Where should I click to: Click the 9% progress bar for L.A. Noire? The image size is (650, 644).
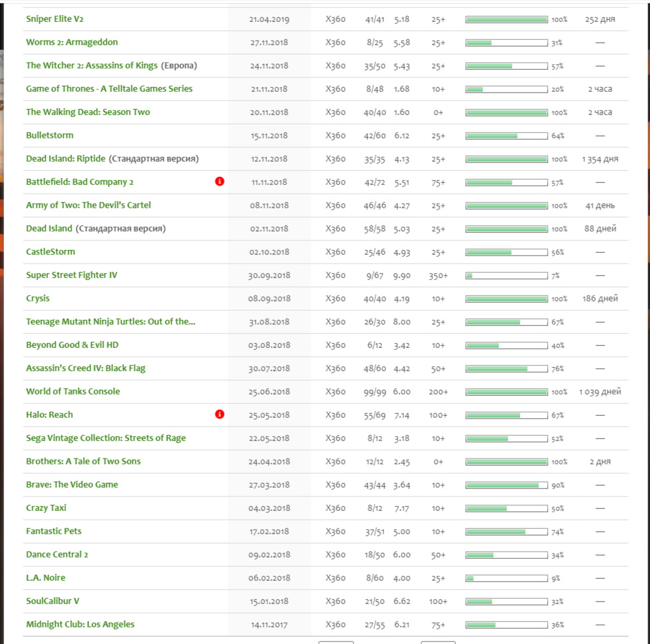(506, 578)
